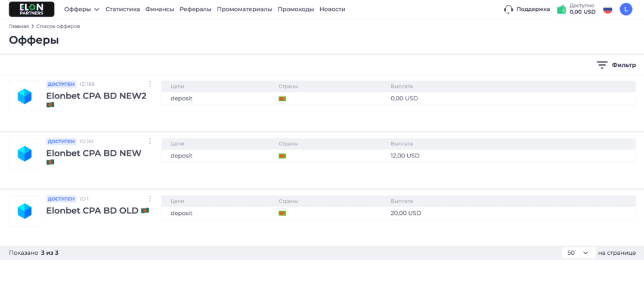Viewport: 644px width, 284px height.
Task: Open three-dot menu for offer ID 161
Action: point(150,141)
